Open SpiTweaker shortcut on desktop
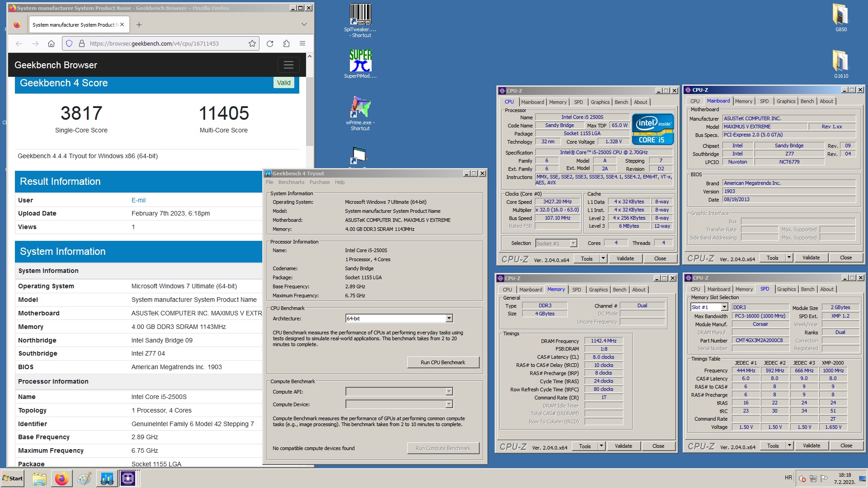 pos(360,20)
